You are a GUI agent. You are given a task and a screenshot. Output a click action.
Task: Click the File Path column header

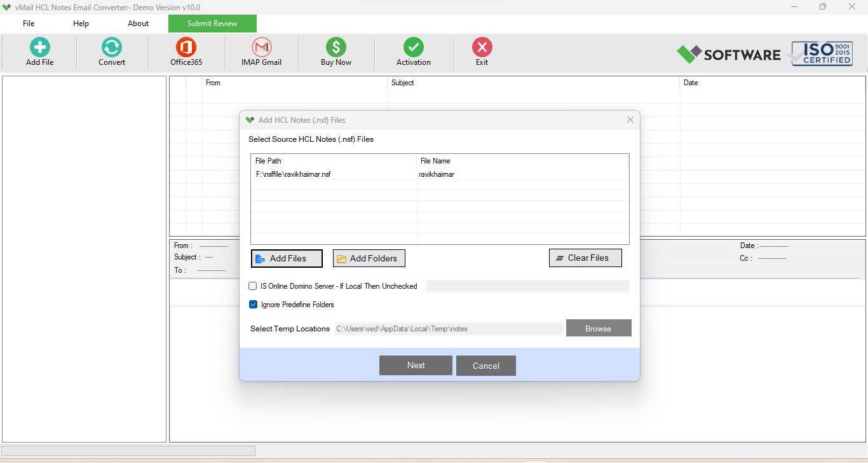pyautogui.click(x=334, y=161)
